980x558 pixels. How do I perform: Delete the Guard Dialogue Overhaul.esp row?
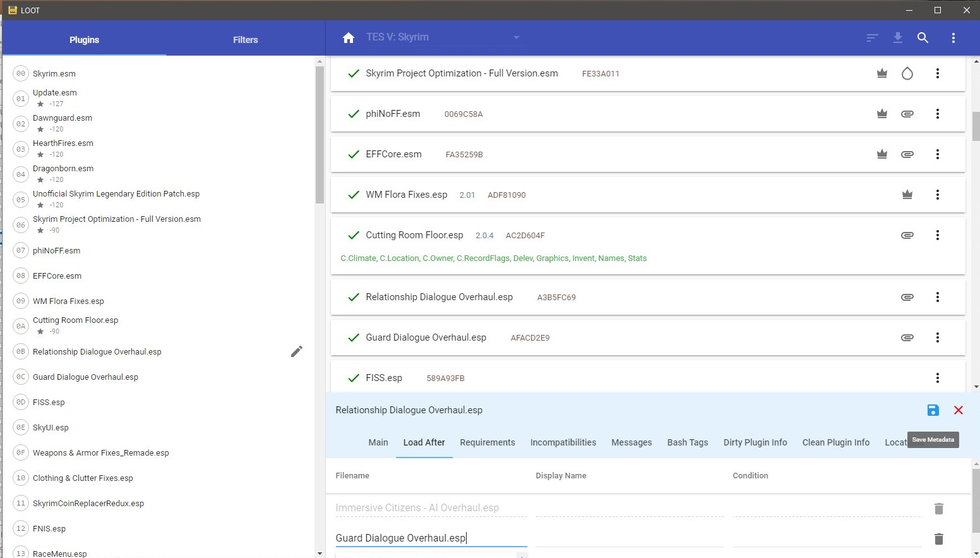938,539
